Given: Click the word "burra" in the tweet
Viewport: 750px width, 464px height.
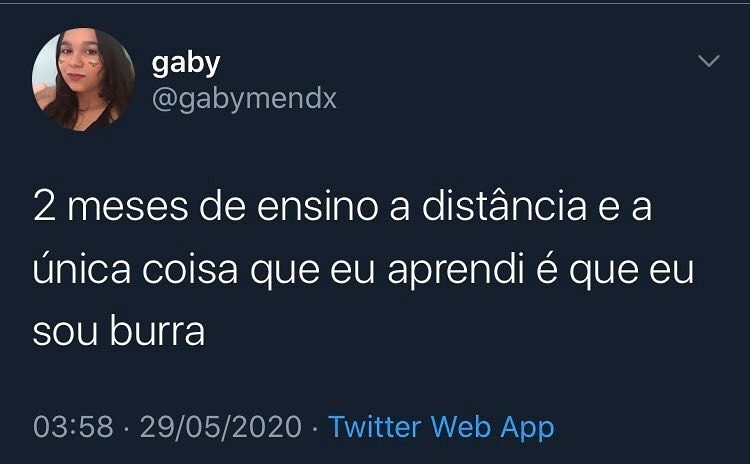Looking at the screenshot, I should (157, 330).
